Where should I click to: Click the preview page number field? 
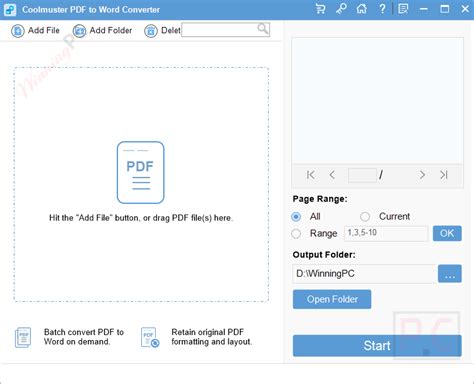[362, 175]
